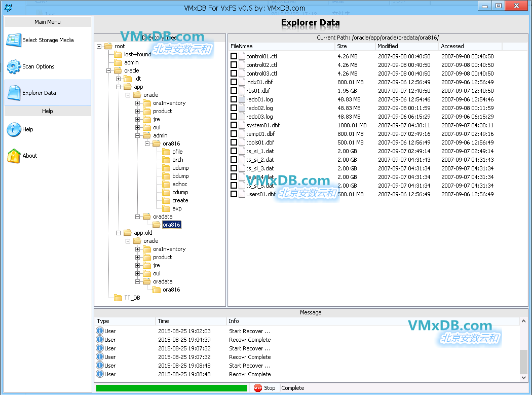532x395 pixels.
Task: Collapse the app.old tree node
Action: 119,233
